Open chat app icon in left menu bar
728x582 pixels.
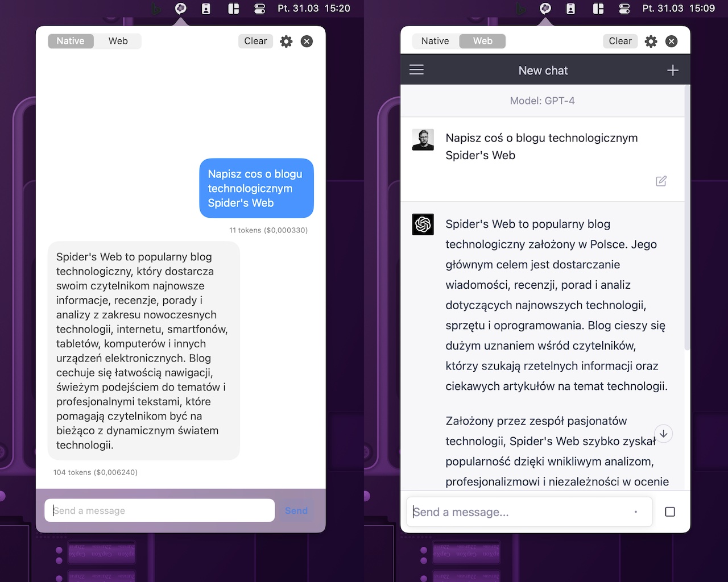pos(180,9)
